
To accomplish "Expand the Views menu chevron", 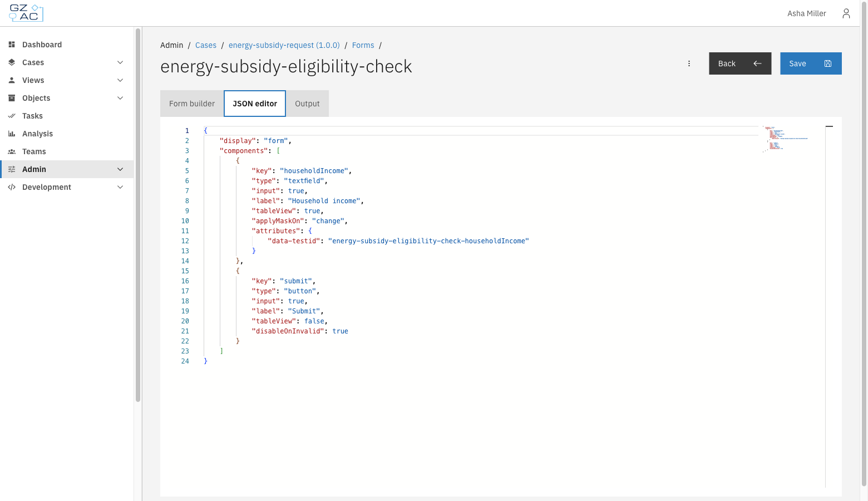I will [120, 80].
